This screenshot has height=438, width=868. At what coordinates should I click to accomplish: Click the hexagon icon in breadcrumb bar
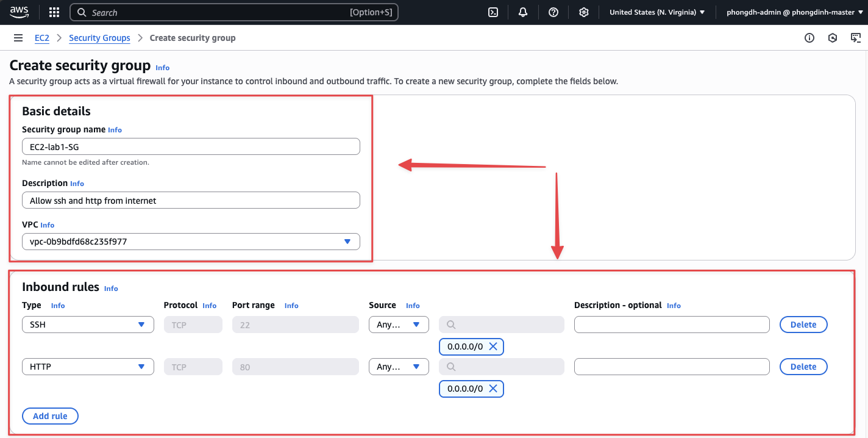click(833, 38)
